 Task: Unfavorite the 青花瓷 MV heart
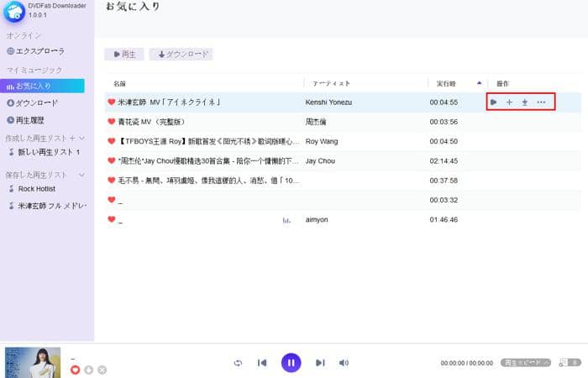111,122
